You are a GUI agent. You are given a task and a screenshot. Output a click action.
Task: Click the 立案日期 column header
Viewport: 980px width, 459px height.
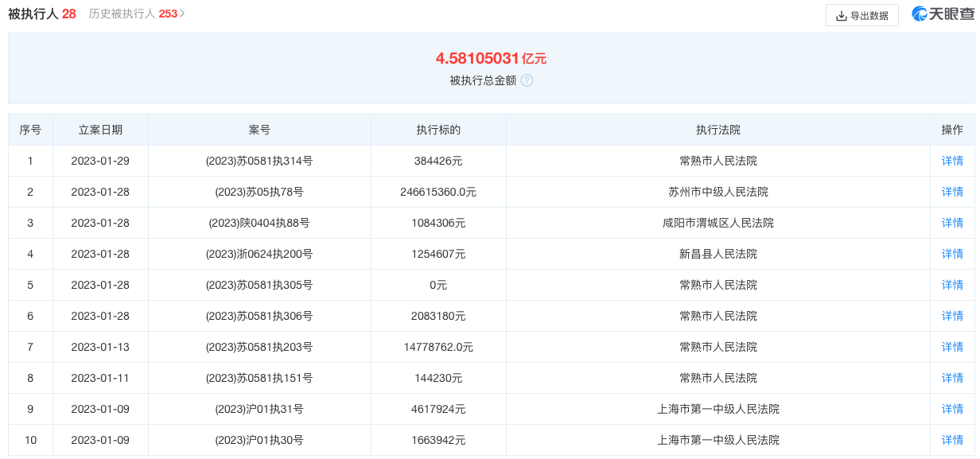(x=100, y=130)
